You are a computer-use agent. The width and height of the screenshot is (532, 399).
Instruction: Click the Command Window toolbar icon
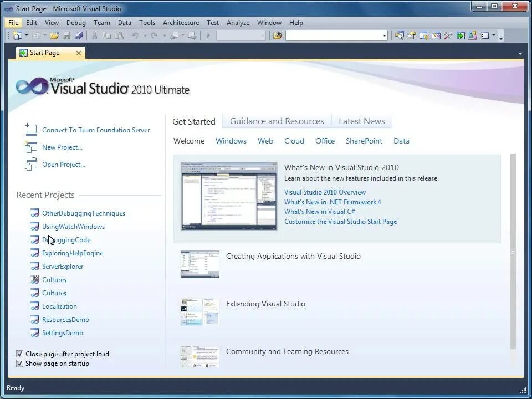[x=485, y=35]
